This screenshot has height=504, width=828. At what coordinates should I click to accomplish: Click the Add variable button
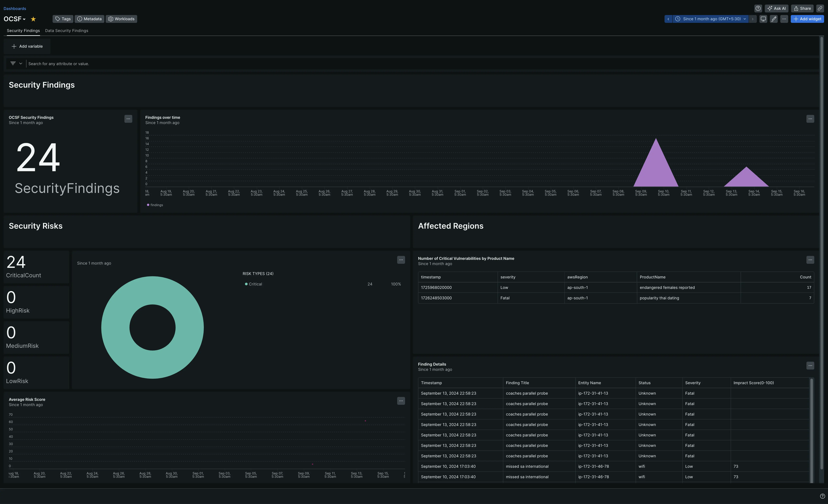(x=27, y=46)
